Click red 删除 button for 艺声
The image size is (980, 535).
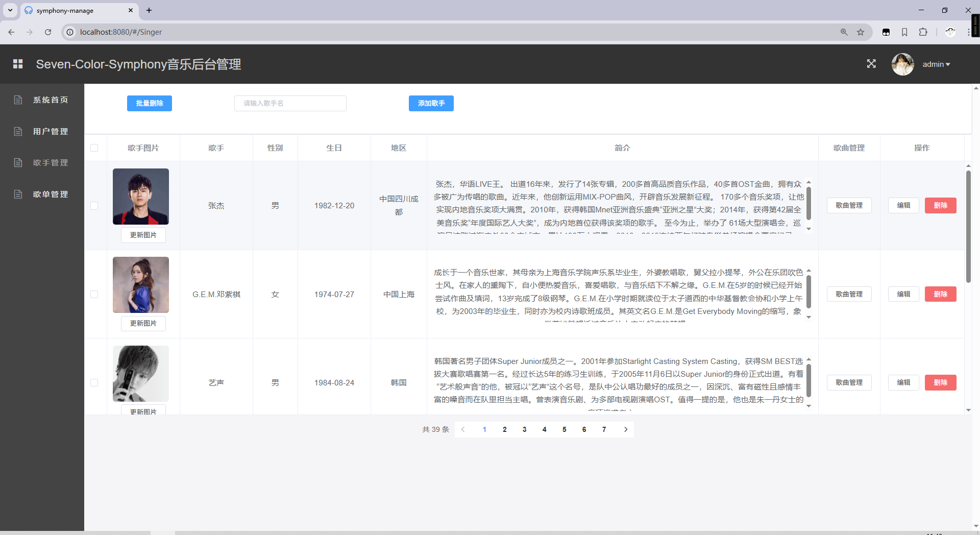(940, 382)
